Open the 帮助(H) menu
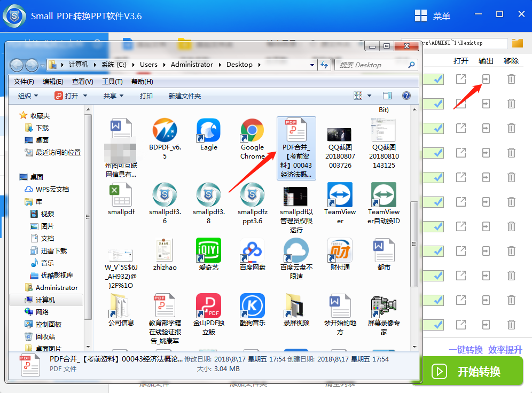This screenshot has width=532, height=393. (142, 82)
